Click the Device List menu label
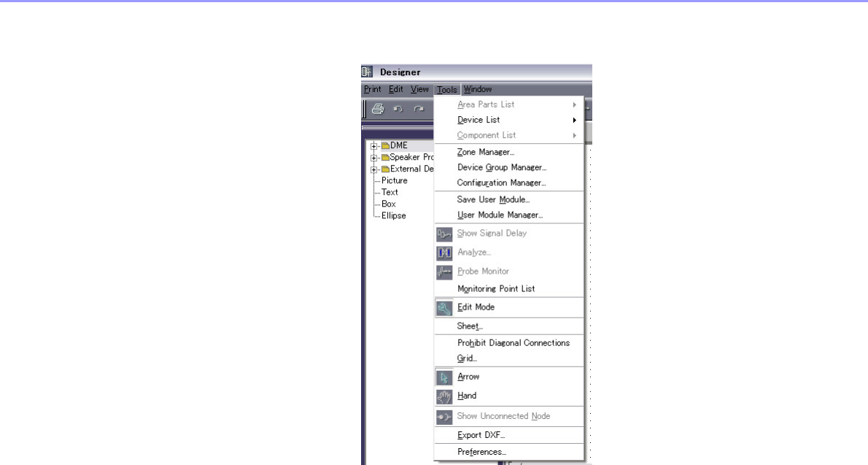 pos(478,120)
